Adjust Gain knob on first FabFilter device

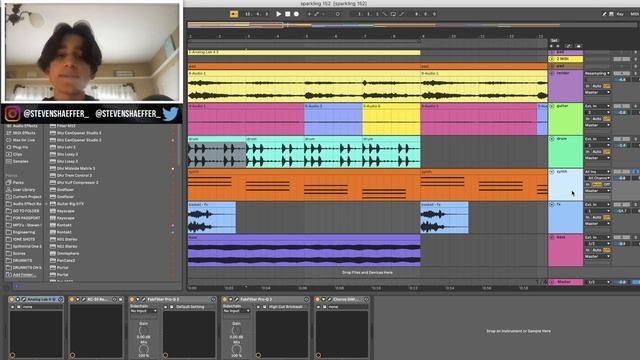pyautogui.click(x=143, y=330)
